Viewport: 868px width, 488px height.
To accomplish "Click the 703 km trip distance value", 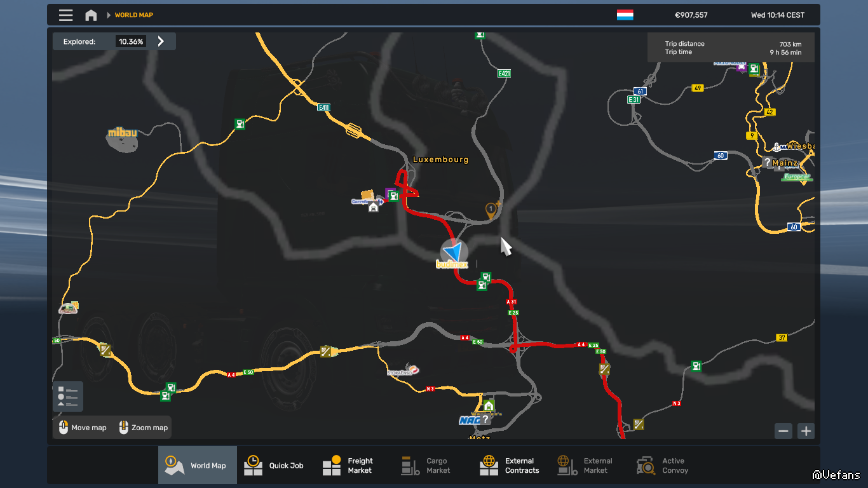I will (x=790, y=44).
